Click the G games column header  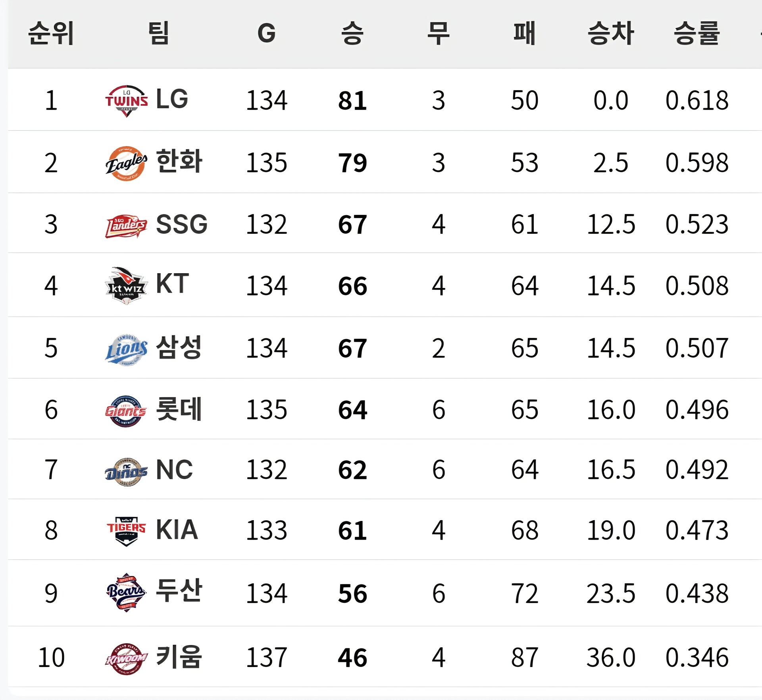pos(266,33)
